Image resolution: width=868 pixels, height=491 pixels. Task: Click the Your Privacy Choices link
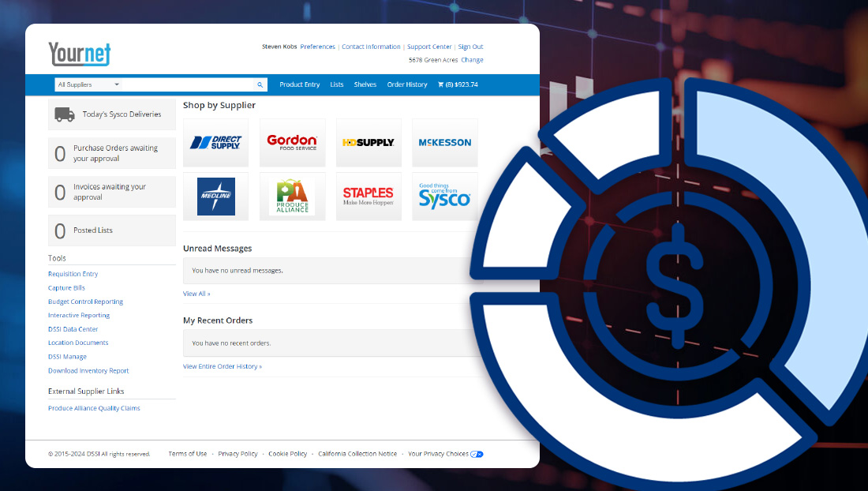click(x=439, y=454)
